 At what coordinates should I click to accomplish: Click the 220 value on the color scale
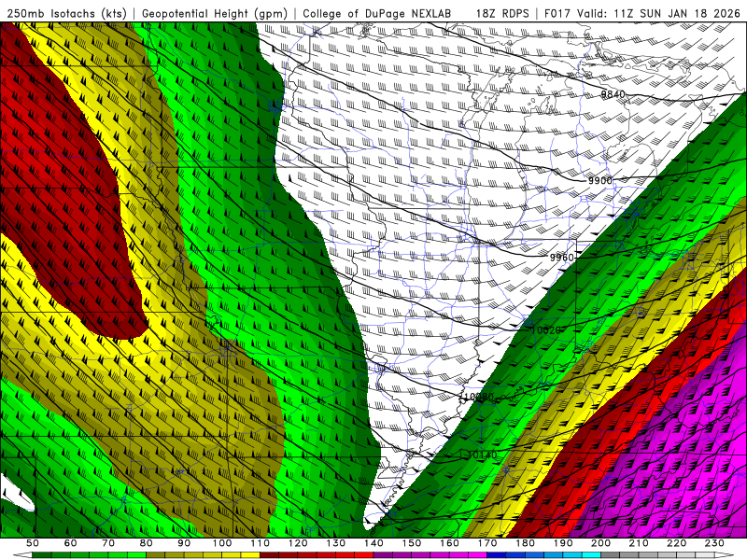(x=677, y=543)
